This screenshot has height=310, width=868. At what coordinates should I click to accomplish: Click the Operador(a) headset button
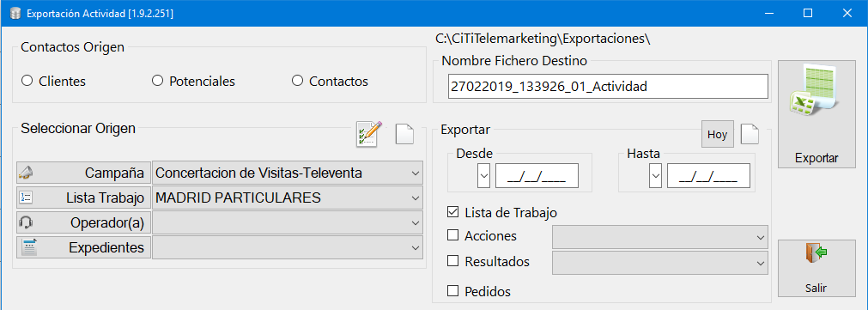coord(83,222)
